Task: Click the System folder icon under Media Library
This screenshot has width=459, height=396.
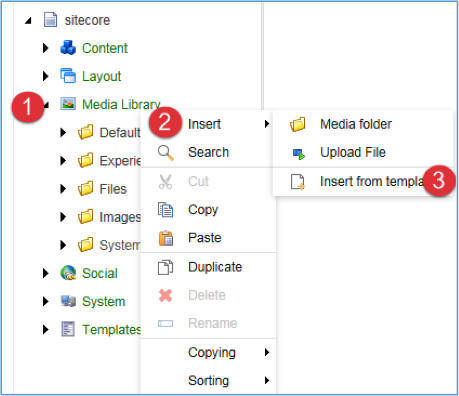Action: [86, 245]
